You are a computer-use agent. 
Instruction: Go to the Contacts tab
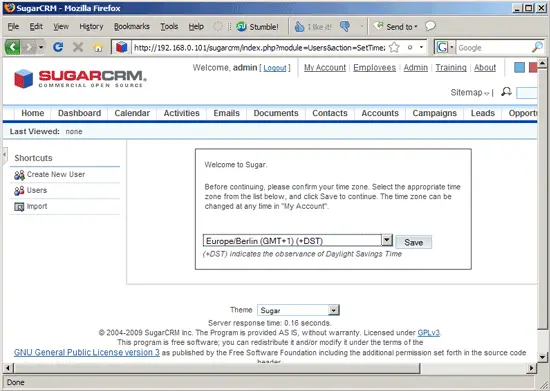330,113
